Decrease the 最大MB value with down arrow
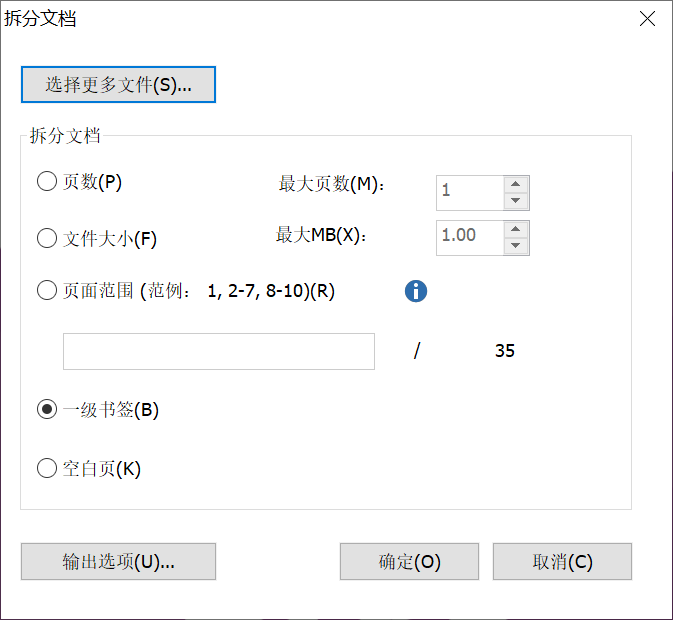 515,246
